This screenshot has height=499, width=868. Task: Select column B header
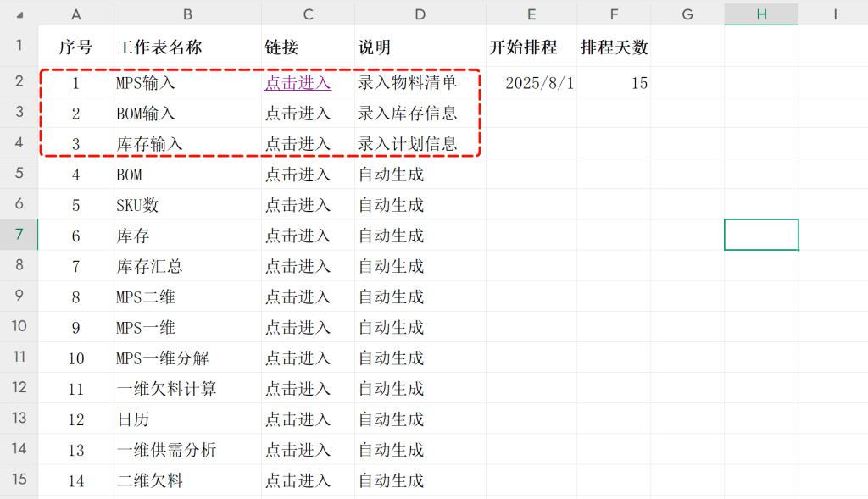[x=187, y=14]
